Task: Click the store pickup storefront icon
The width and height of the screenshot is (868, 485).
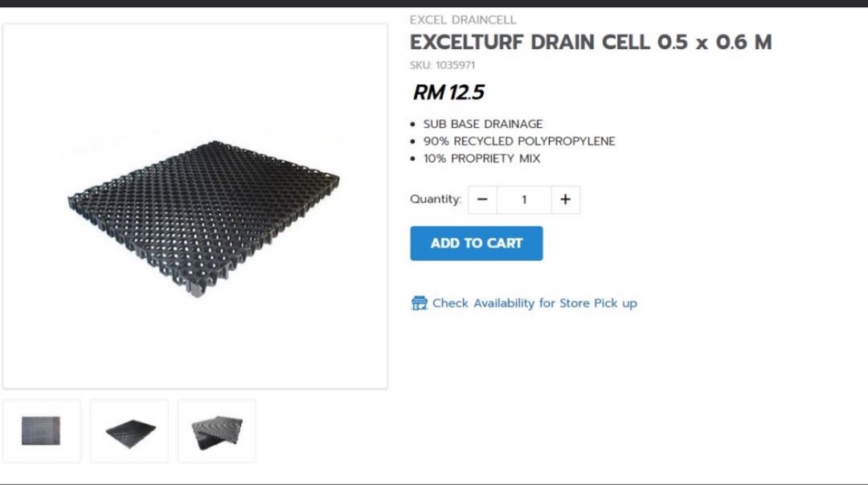Action: click(x=419, y=303)
